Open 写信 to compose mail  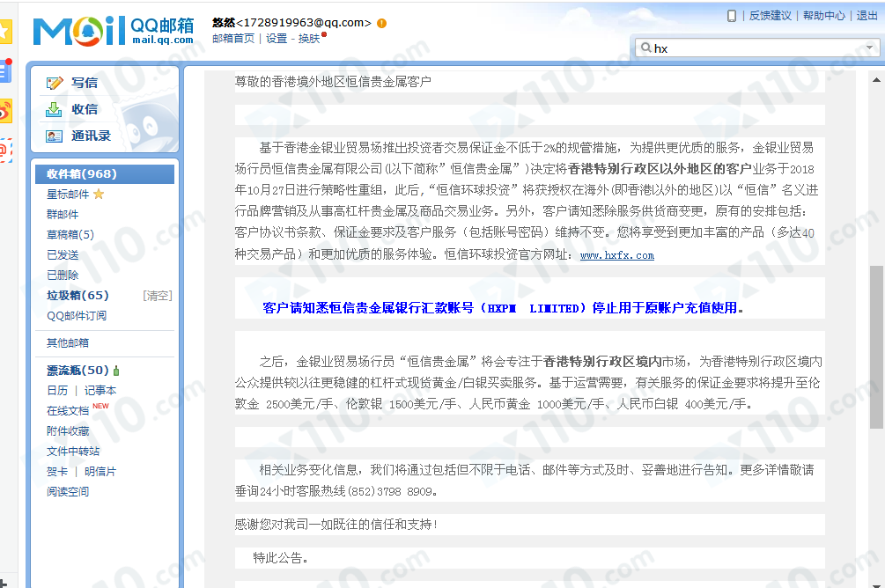coord(85,83)
